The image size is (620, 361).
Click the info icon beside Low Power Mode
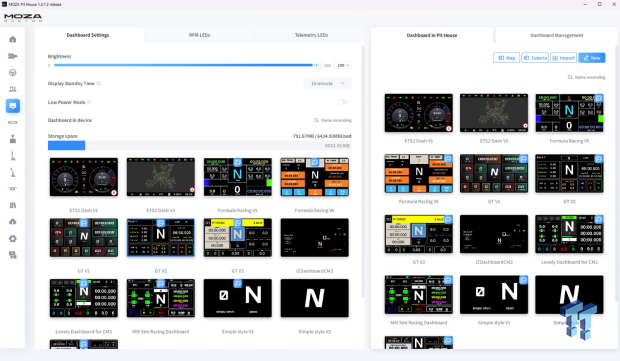tap(89, 102)
